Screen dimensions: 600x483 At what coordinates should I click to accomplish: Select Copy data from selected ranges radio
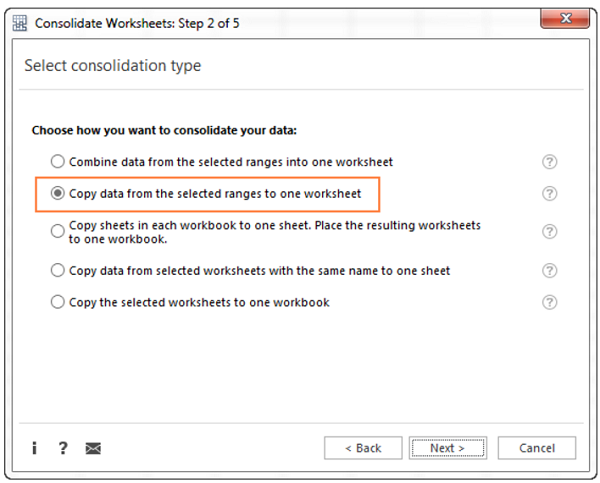(58, 193)
